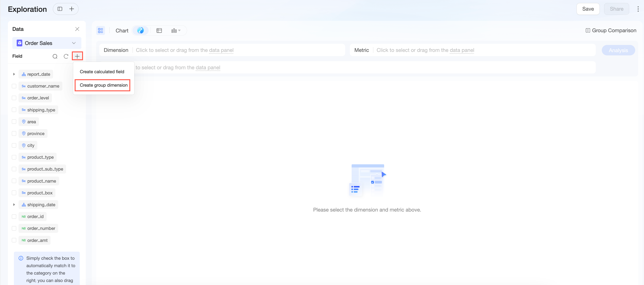
Task: Click the list view icon left of Chart
Action: (x=101, y=31)
